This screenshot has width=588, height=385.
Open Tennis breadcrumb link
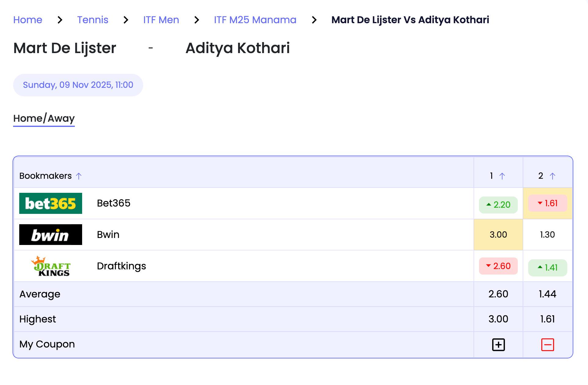(93, 20)
